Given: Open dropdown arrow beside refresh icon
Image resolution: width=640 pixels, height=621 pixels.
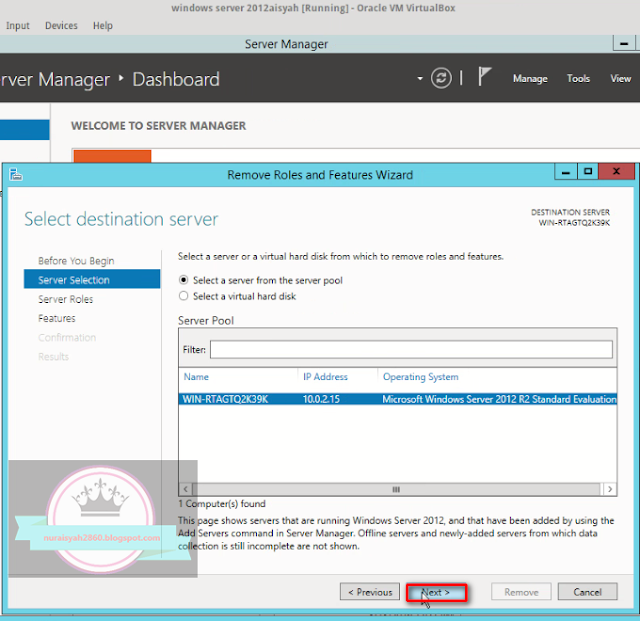Looking at the screenshot, I should pyautogui.click(x=420, y=78).
